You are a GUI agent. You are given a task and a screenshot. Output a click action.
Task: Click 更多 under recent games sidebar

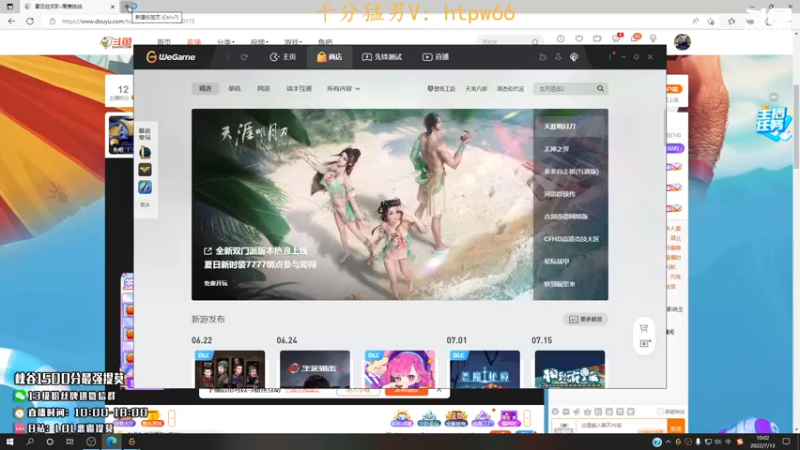click(x=145, y=205)
